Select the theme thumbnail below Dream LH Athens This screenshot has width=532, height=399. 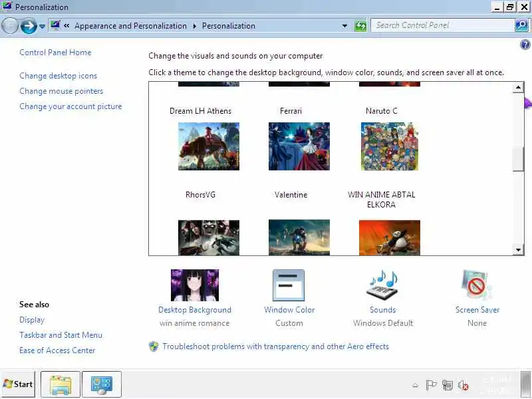pos(209,146)
